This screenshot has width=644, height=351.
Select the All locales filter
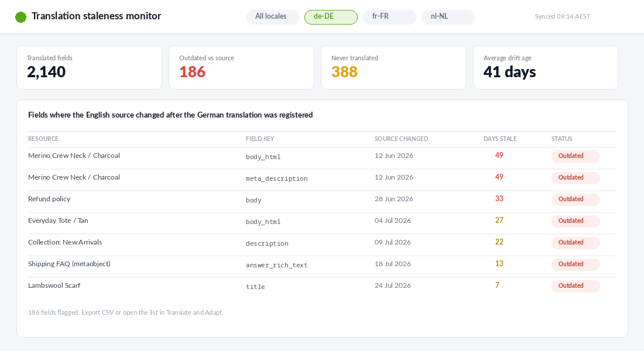272,17
